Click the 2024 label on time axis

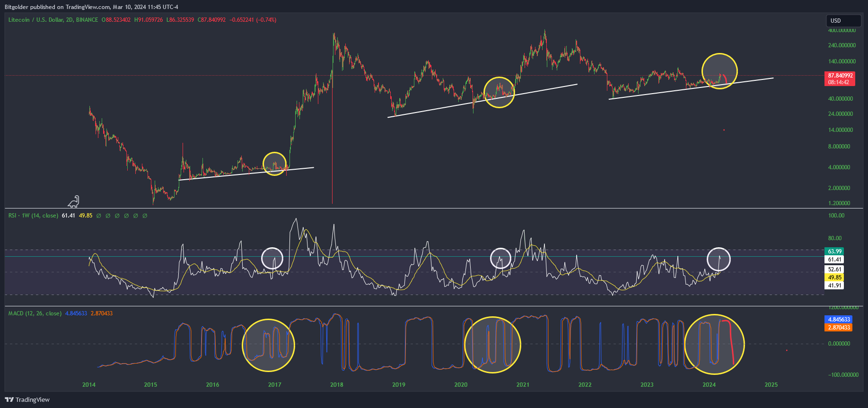709,385
